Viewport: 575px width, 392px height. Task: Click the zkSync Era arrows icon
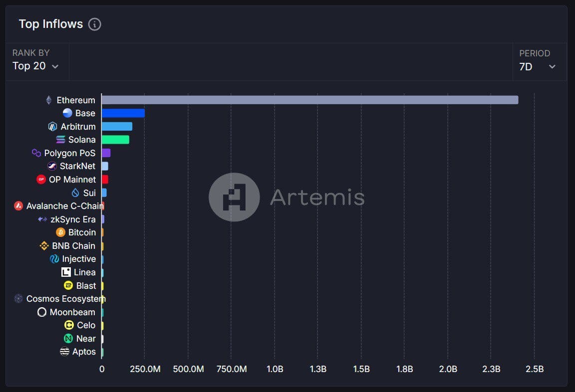pos(42,219)
